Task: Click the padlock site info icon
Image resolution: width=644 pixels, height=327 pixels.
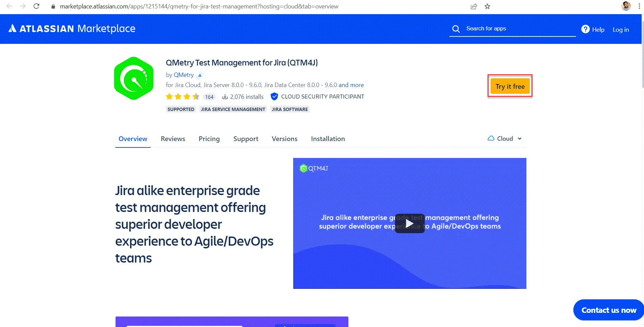Action: click(53, 6)
